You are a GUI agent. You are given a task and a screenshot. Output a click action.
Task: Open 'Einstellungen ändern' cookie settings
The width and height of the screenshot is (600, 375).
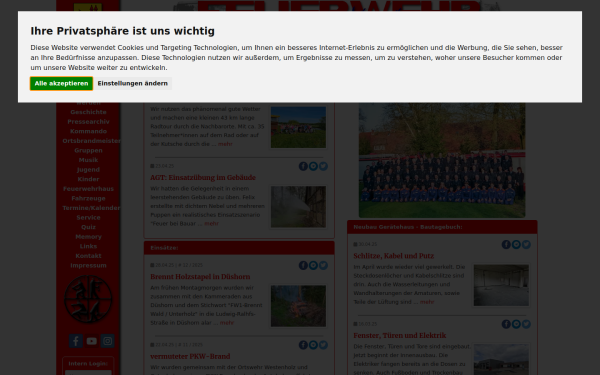point(132,83)
